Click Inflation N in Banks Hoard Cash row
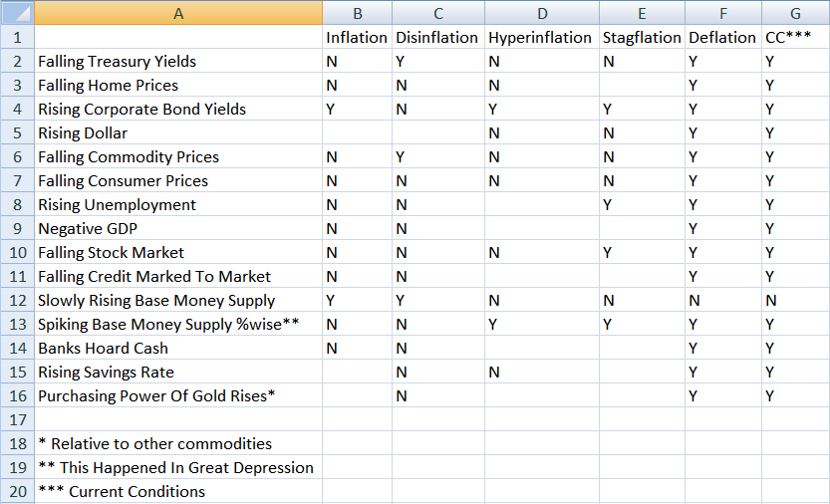 click(x=358, y=349)
